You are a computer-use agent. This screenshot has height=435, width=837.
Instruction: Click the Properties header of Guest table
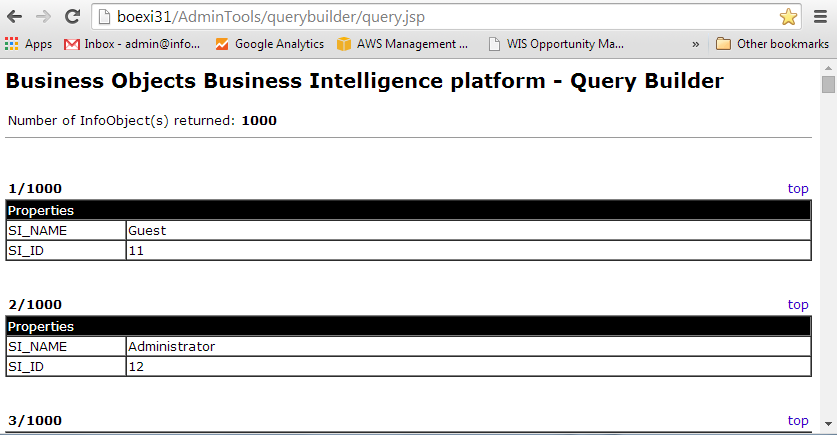tap(408, 210)
